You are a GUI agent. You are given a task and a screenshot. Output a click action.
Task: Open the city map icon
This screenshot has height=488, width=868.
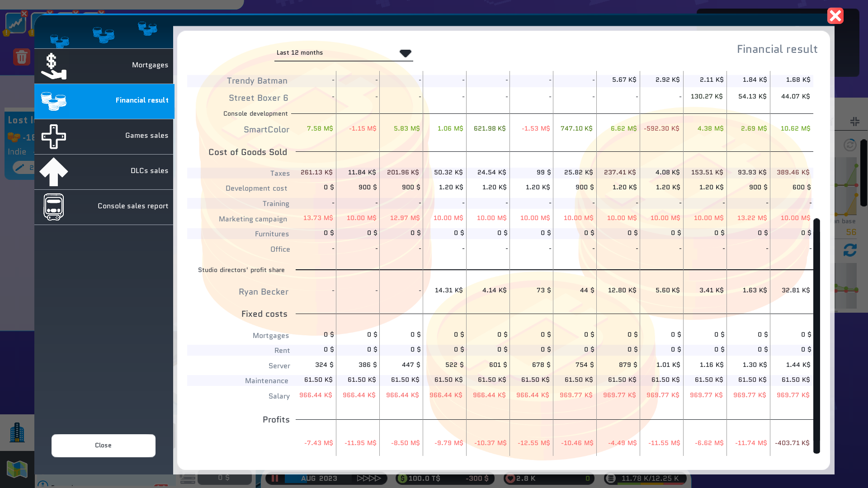pos(17,469)
